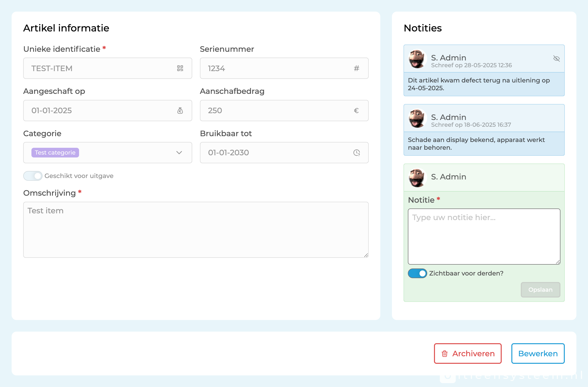This screenshot has height=387, width=588.
Task: Click S. Admin avatar in new note form
Action: coord(417,178)
